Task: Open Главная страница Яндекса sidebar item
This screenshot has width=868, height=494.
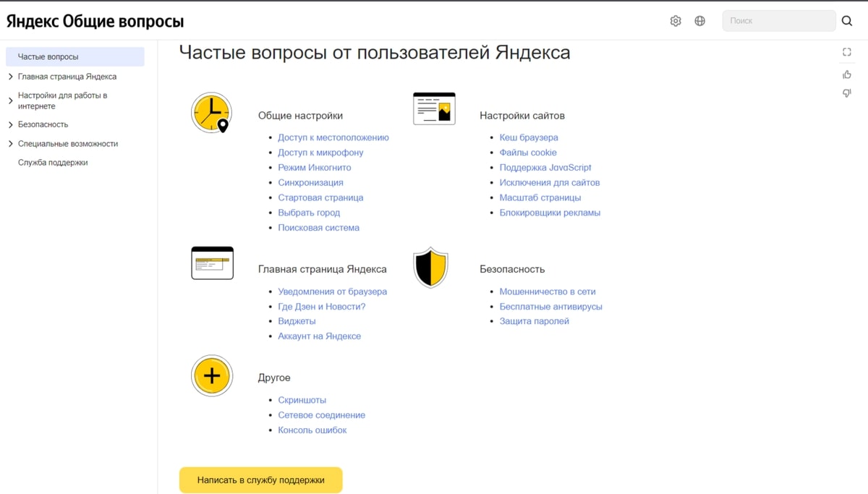Action: 67,77
